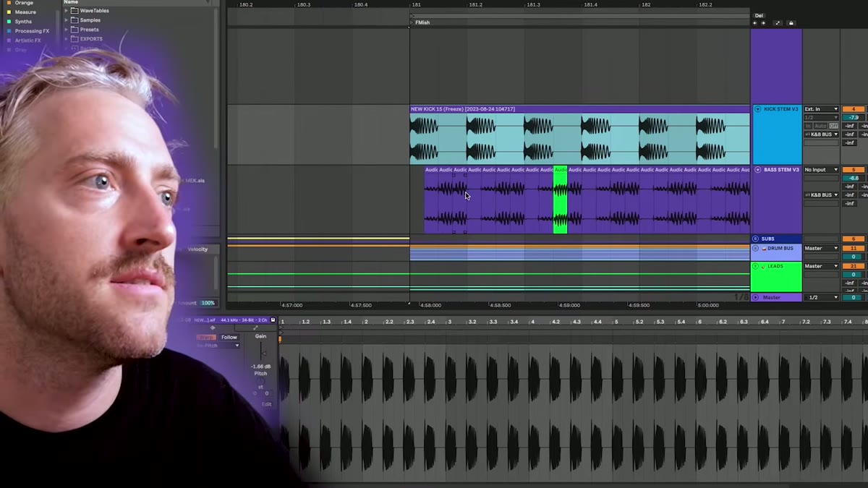The width and height of the screenshot is (868, 488).
Task: Toggle the Warp button
Action: point(207,337)
